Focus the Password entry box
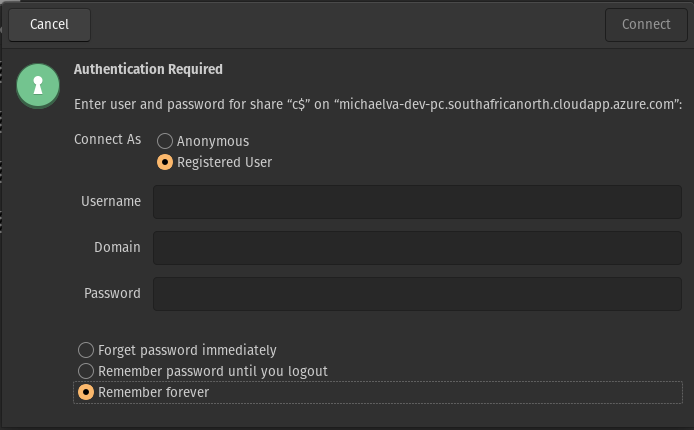This screenshot has height=430, width=694. 417,294
